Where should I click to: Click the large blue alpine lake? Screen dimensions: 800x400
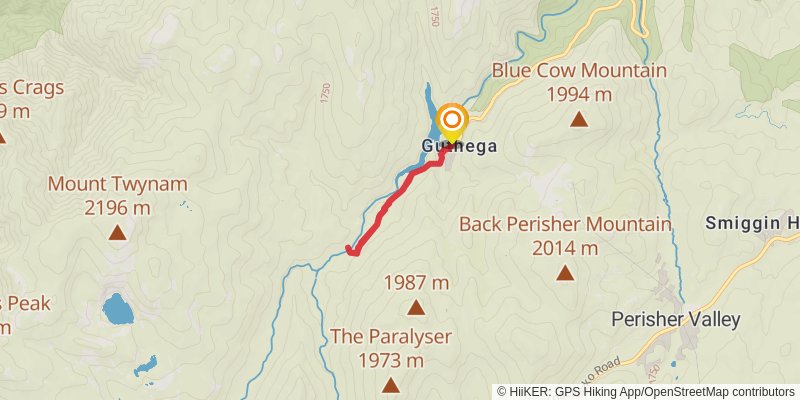pos(118,309)
